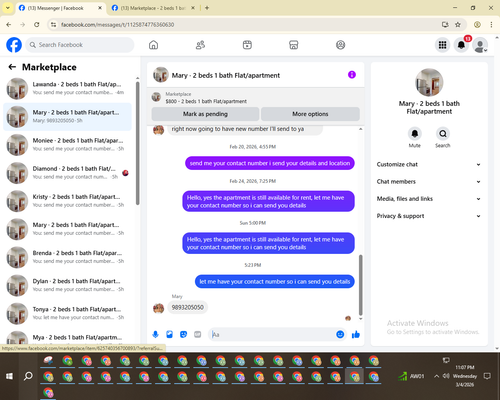The width and height of the screenshot is (500, 400).
Task: Open the $800 2 beds listing banner
Action: pos(256,98)
